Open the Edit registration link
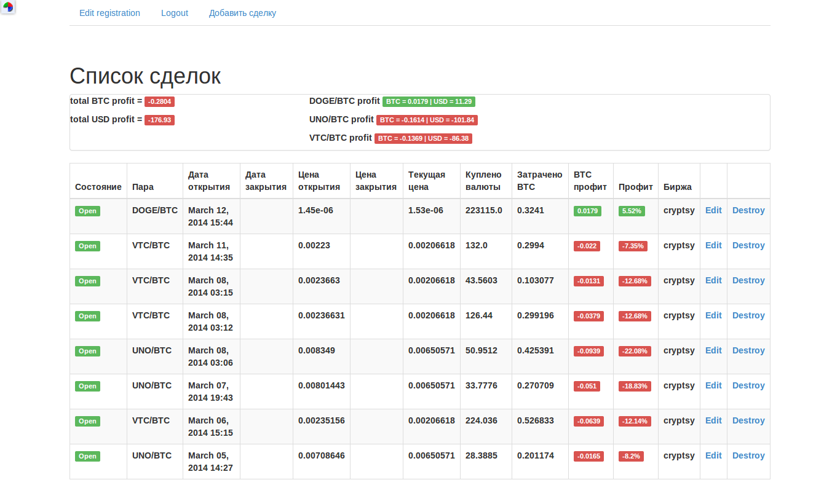The height and width of the screenshot is (504, 840). coord(109,13)
